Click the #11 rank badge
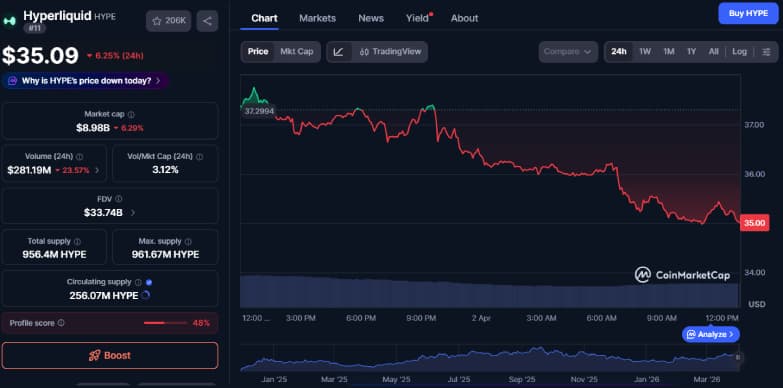The height and width of the screenshot is (388, 783). [34, 29]
